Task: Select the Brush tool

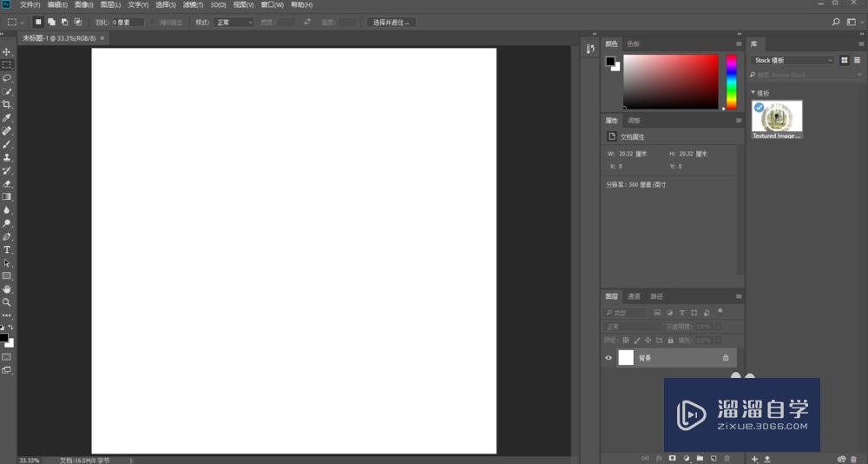Action: coord(7,144)
